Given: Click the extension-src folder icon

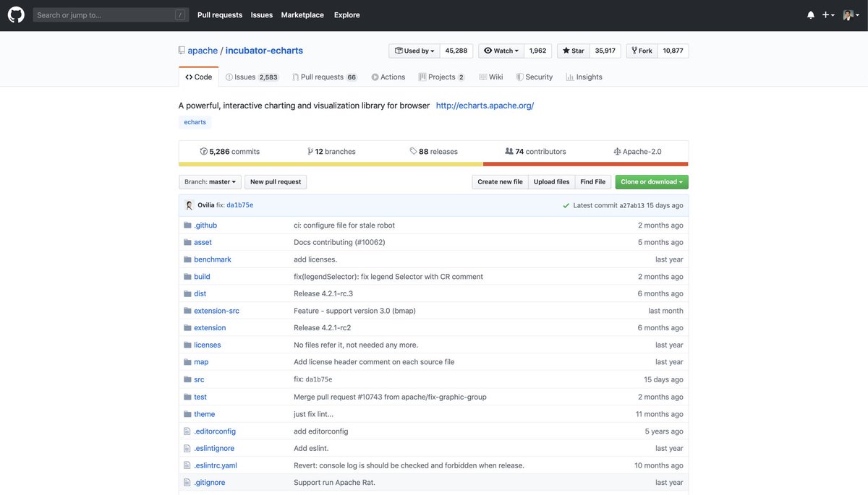Looking at the screenshot, I should [x=187, y=311].
